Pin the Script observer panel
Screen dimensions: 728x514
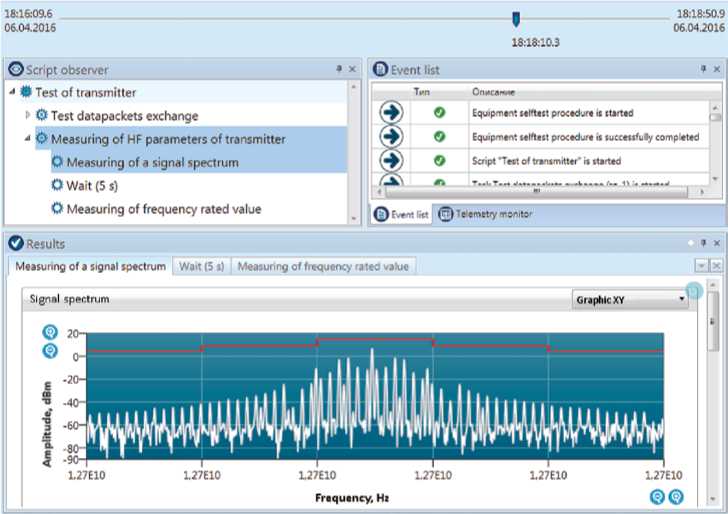(x=338, y=70)
